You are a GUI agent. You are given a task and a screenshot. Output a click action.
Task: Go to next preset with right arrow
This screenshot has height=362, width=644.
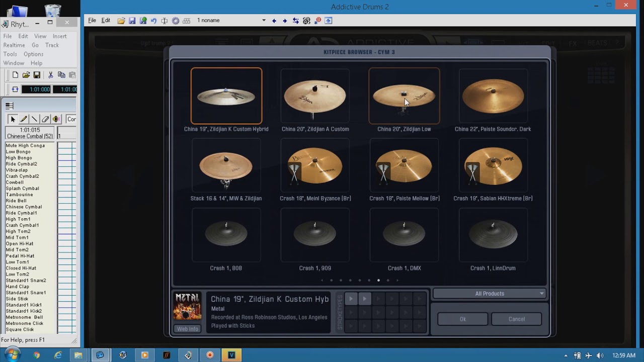point(285,21)
